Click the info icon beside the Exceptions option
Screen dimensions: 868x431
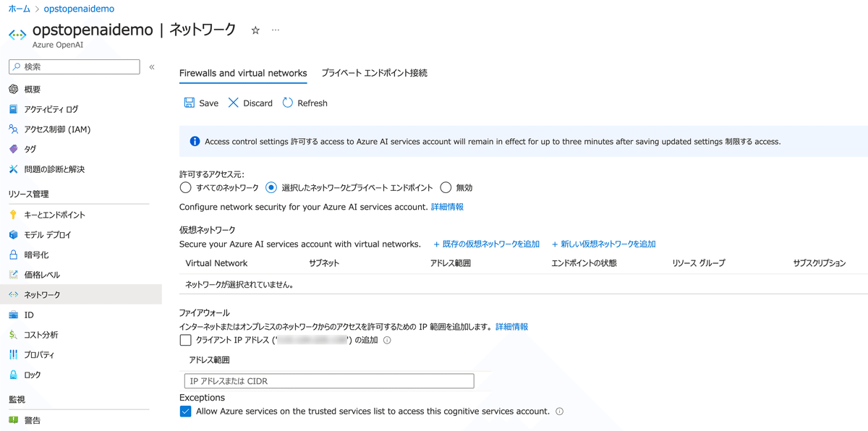(560, 411)
